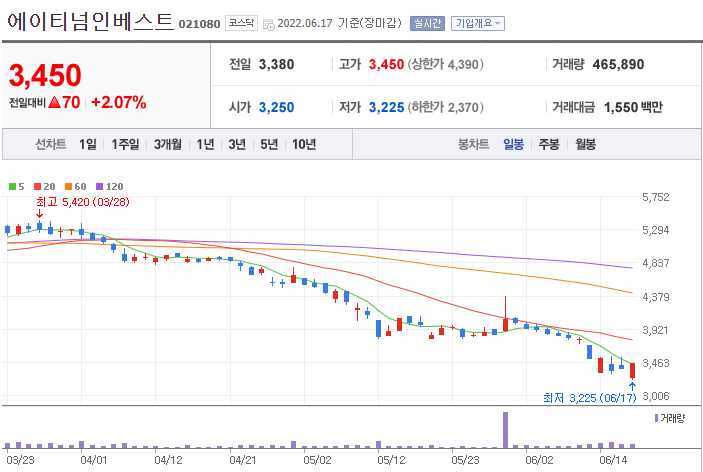
Task: Click the 06/14 date axis label
Action: click(x=613, y=460)
